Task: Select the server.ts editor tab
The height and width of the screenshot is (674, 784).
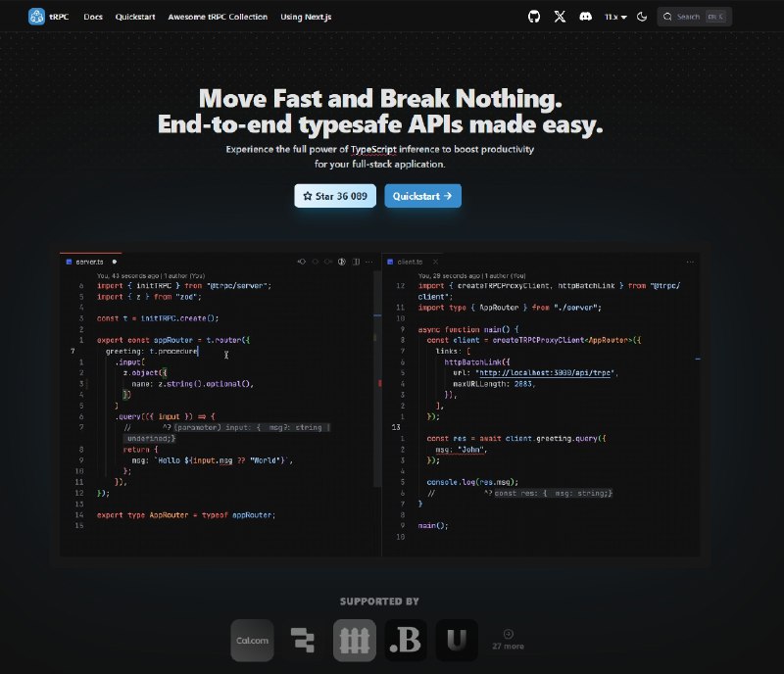Action: click(x=90, y=262)
